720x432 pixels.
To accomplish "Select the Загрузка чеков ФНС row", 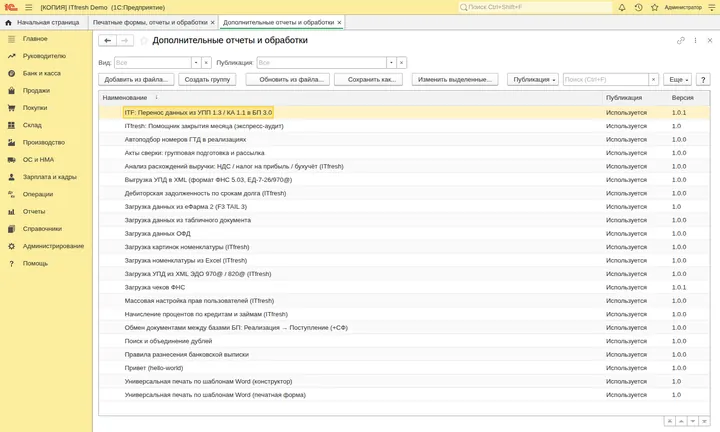I will tap(404, 287).
